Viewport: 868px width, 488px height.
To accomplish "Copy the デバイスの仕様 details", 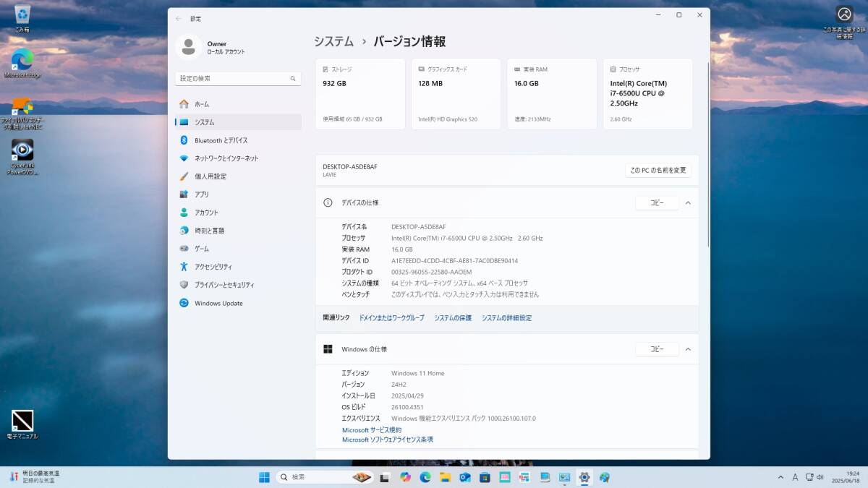I will coord(657,203).
